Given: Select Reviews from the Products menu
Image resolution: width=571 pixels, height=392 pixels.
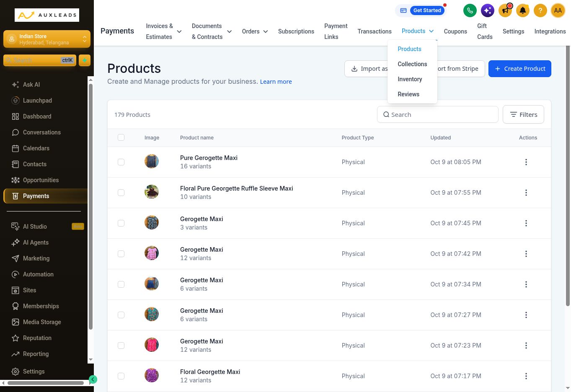Looking at the screenshot, I should (x=408, y=94).
